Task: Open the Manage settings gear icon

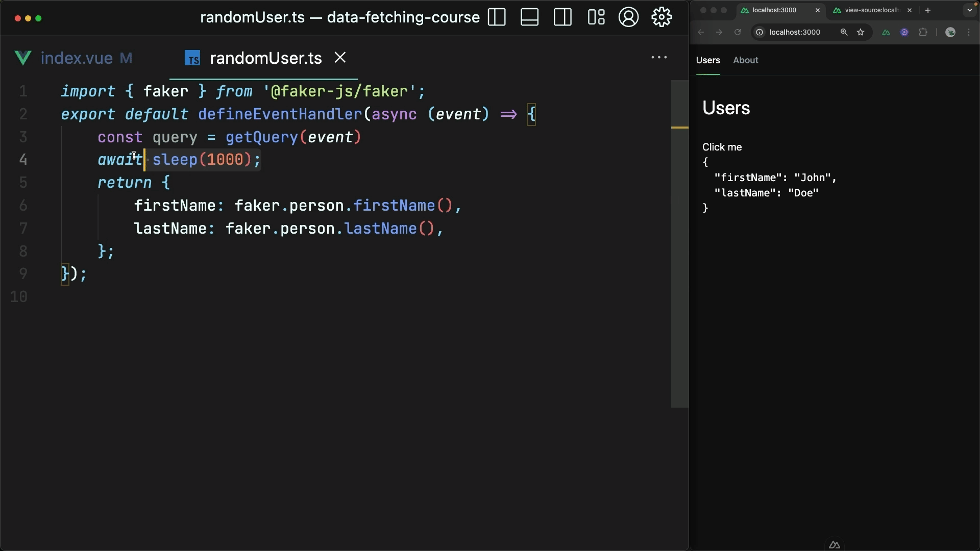Action: pos(661,17)
